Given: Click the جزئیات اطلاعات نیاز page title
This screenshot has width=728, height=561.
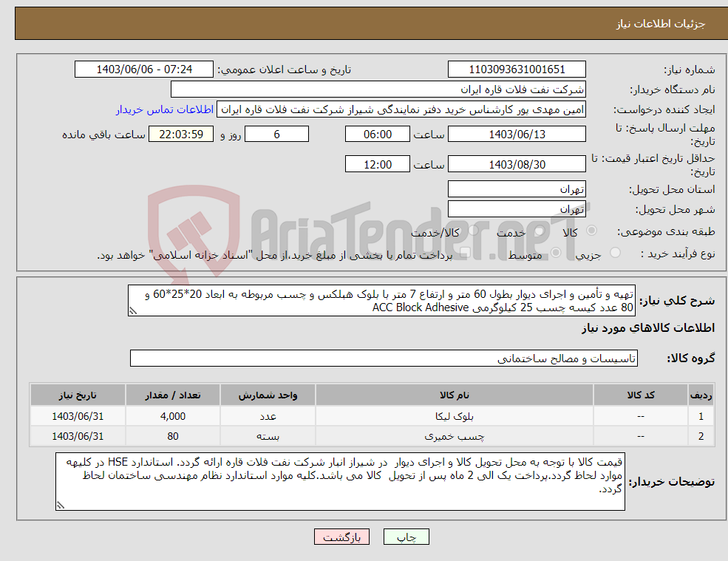Looking at the screenshot, I should pyautogui.click(x=661, y=23).
